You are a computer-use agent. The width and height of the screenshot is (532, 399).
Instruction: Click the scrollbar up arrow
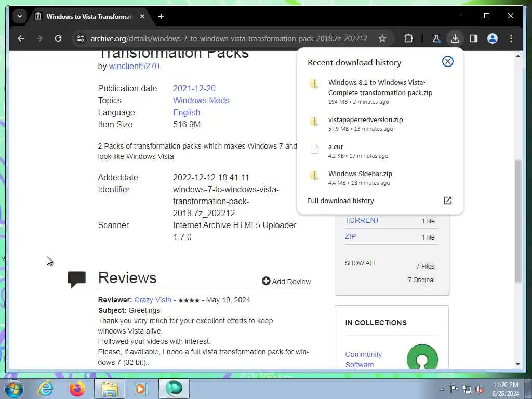(518, 56)
